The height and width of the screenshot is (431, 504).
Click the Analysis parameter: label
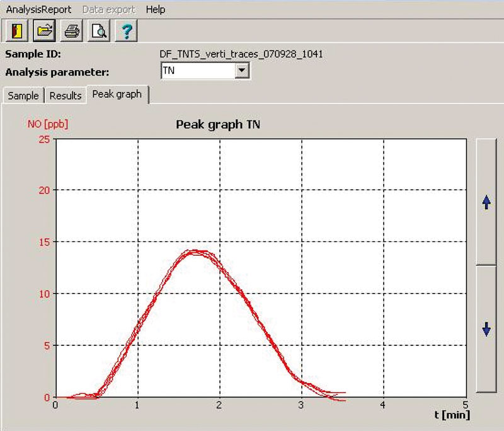coord(57,72)
